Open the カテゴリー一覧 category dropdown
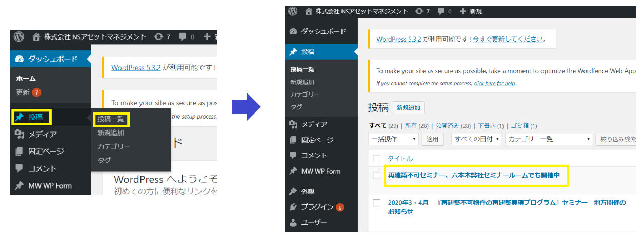This screenshot has height=245, width=644. point(548,139)
